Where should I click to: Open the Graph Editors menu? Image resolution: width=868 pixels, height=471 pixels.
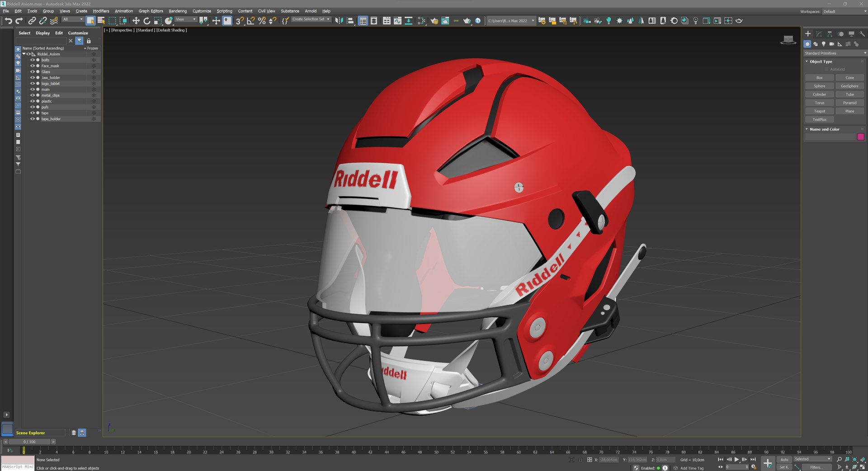(x=151, y=11)
